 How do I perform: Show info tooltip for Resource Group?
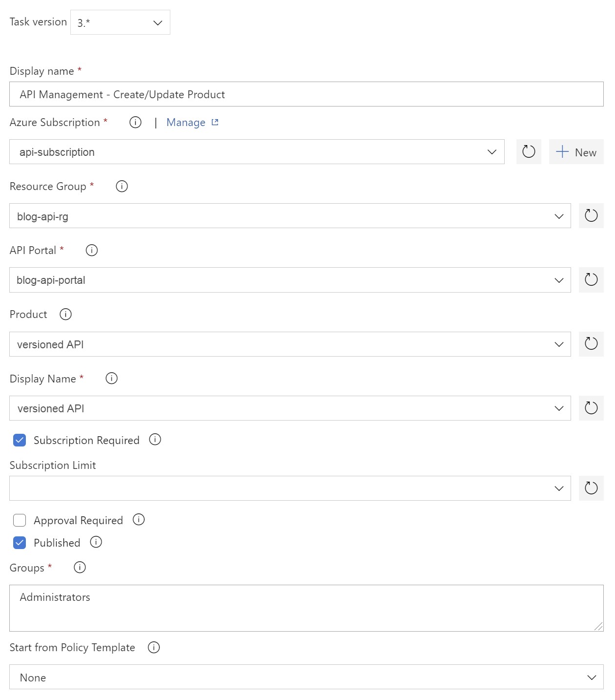[122, 186]
